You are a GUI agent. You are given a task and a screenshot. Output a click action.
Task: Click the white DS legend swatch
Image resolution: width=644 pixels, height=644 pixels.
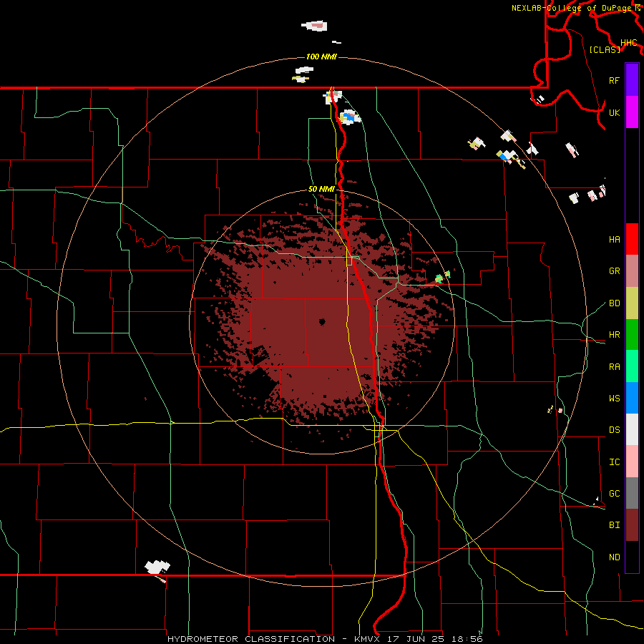coord(632,429)
